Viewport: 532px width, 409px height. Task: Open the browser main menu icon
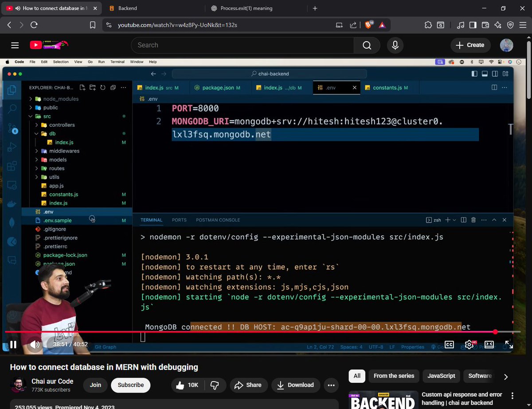tap(523, 25)
